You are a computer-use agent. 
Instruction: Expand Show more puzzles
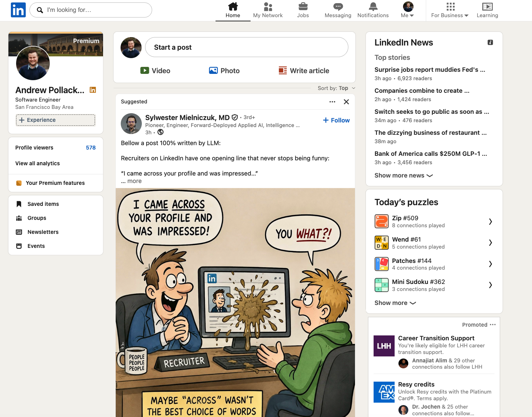pyautogui.click(x=395, y=303)
